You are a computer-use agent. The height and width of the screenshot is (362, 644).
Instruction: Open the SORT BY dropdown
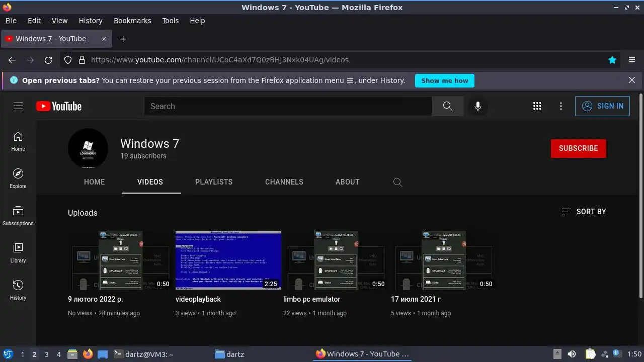click(584, 212)
